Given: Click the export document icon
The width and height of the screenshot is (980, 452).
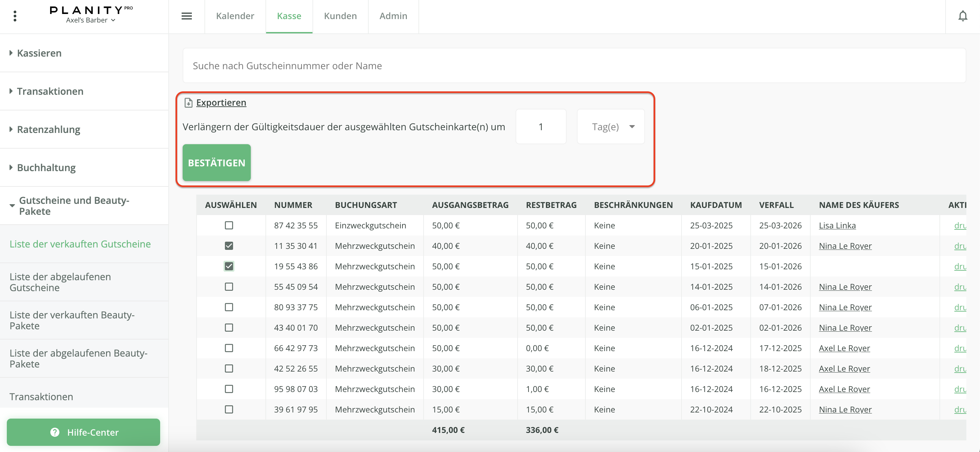Looking at the screenshot, I should 188,103.
